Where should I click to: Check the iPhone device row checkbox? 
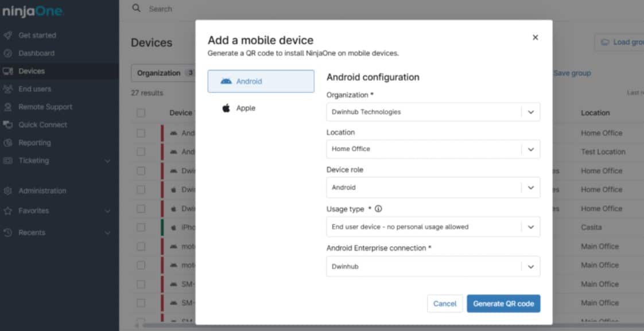pos(141,228)
